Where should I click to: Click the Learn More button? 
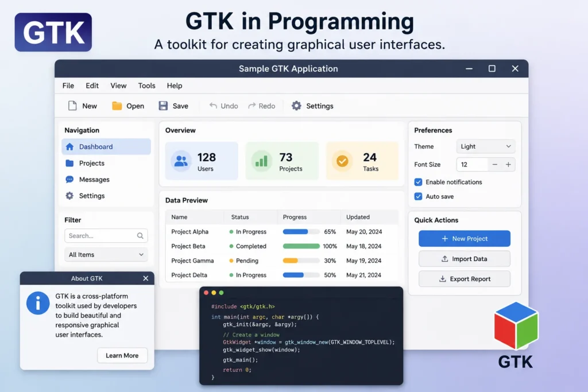[122, 355]
